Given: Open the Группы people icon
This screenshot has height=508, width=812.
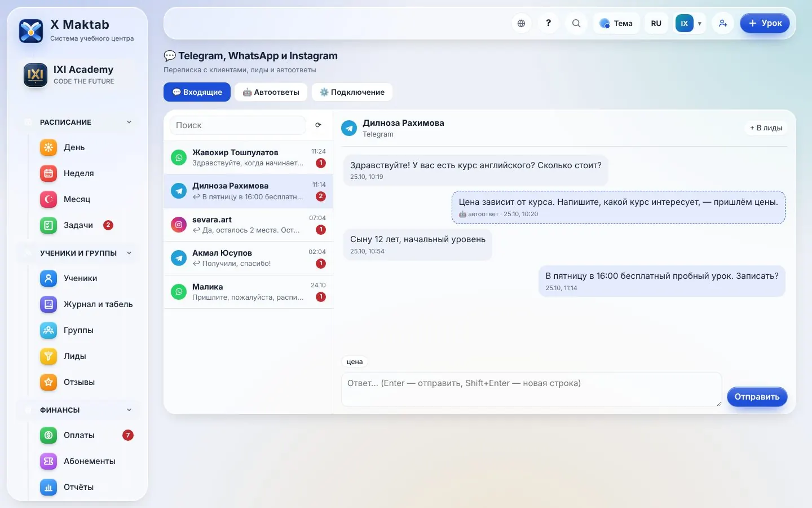Looking at the screenshot, I should [48, 330].
